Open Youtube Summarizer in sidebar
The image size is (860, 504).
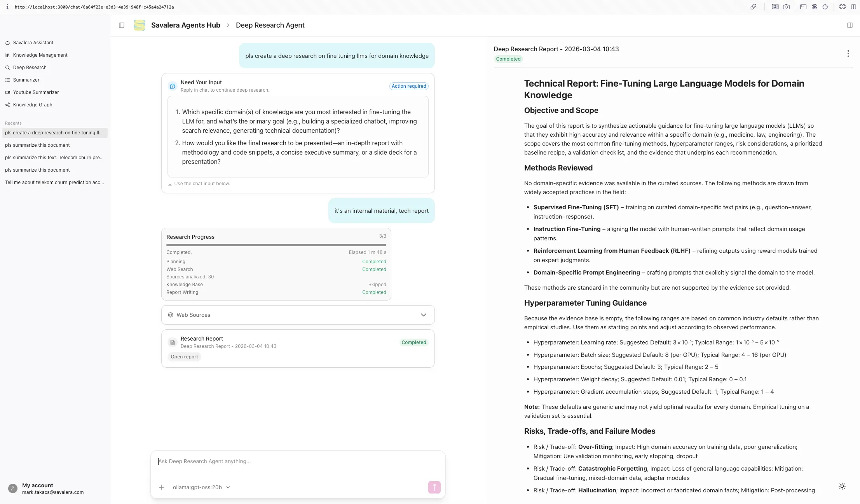tap(36, 92)
